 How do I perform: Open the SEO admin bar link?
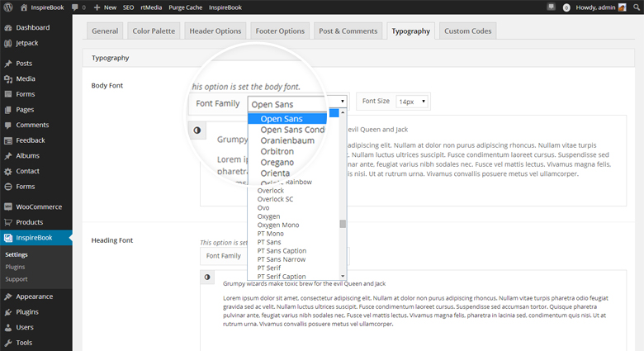pyautogui.click(x=128, y=7)
